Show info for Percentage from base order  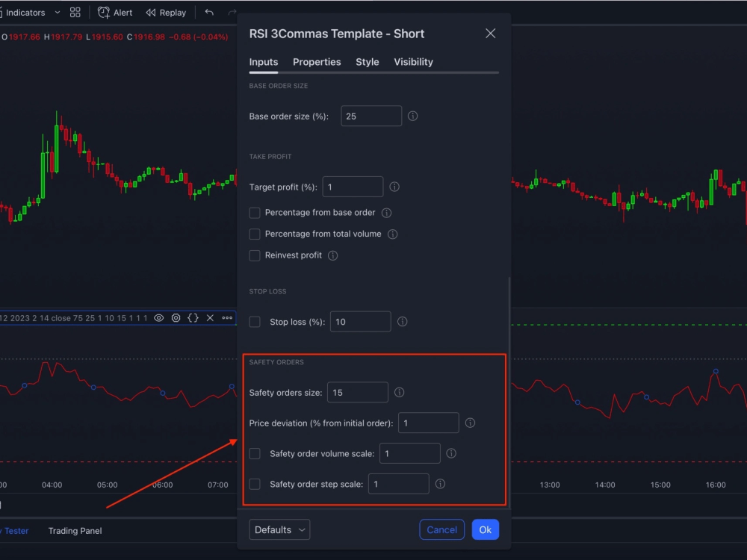pyautogui.click(x=386, y=213)
